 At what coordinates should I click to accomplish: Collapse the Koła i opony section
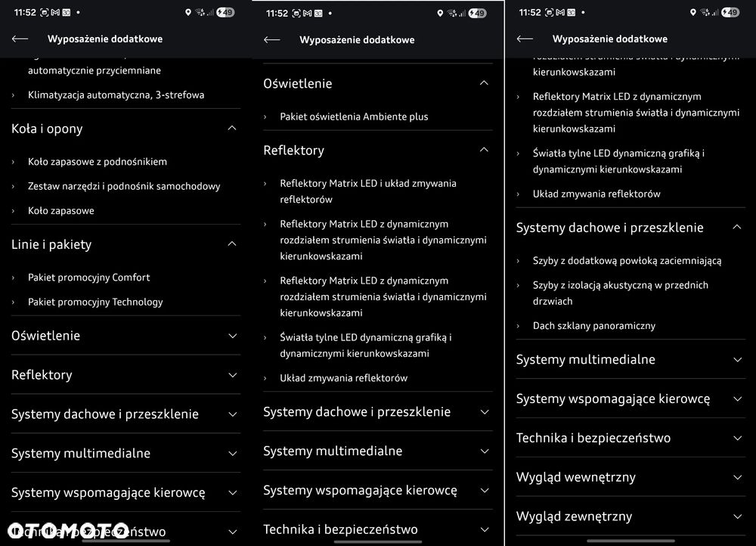pyautogui.click(x=232, y=129)
